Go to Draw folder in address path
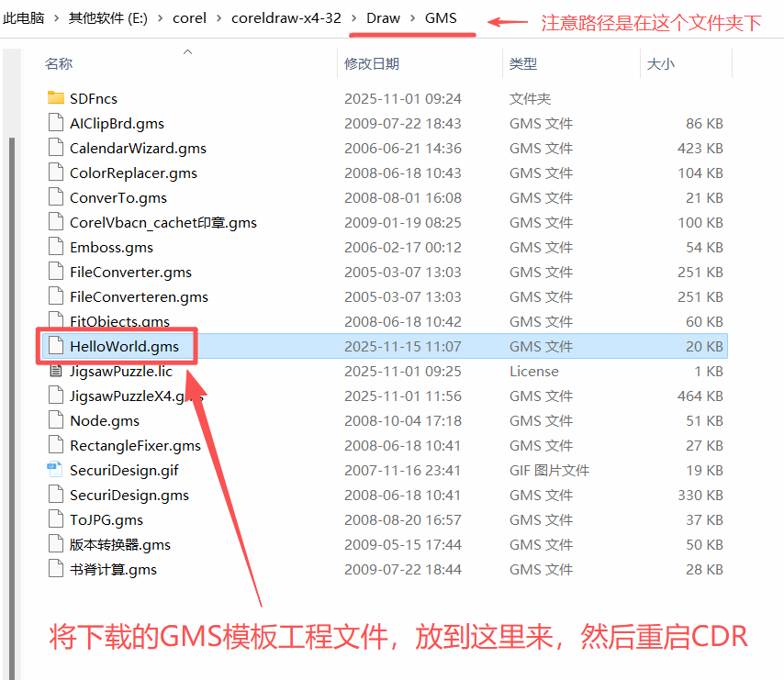This screenshot has height=680, width=784. (x=384, y=18)
